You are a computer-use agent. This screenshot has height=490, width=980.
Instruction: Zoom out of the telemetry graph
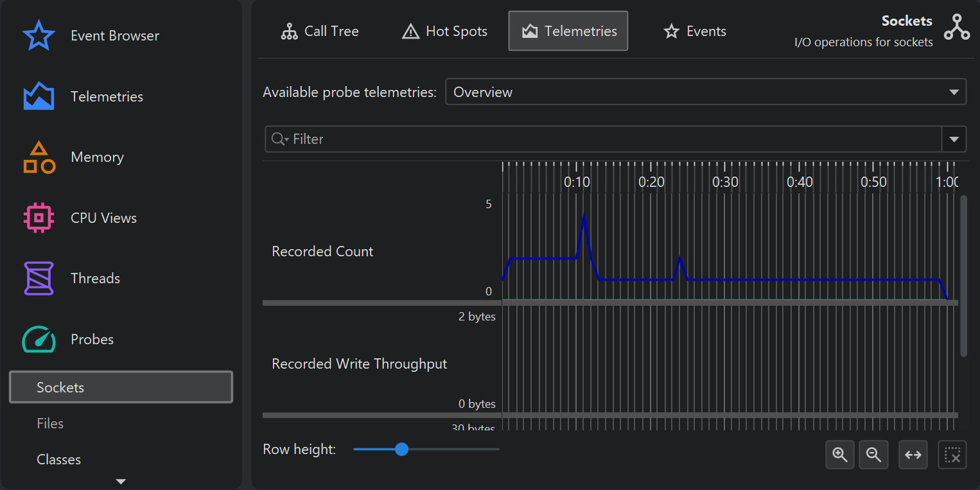(x=873, y=455)
